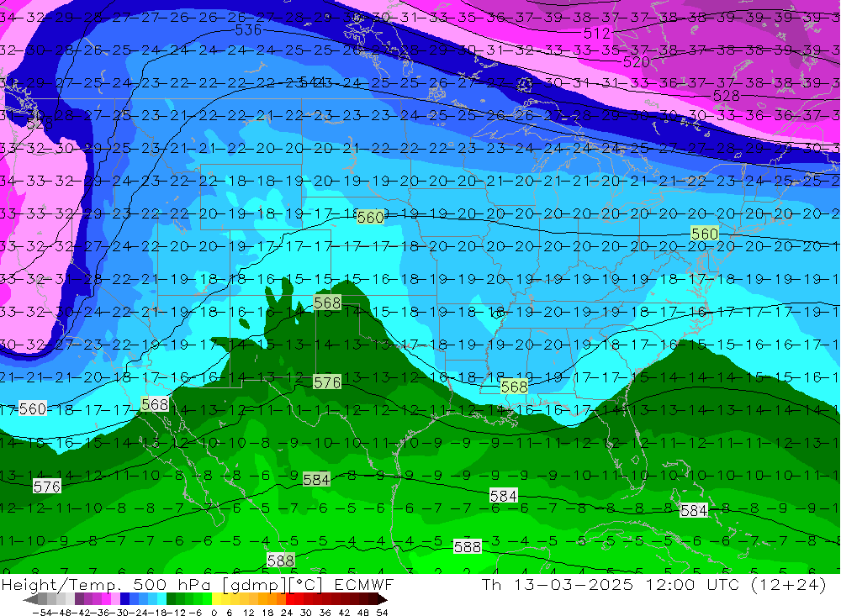Image resolution: width=841 pixels, height=616 pixels.
Task: Click the orange 18-degree legend segment
Action: click(272, 599)
